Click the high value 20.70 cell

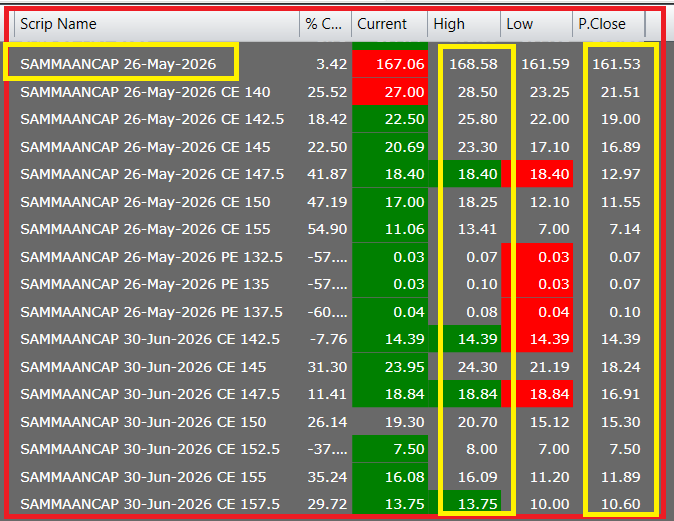tap(465, 422)
